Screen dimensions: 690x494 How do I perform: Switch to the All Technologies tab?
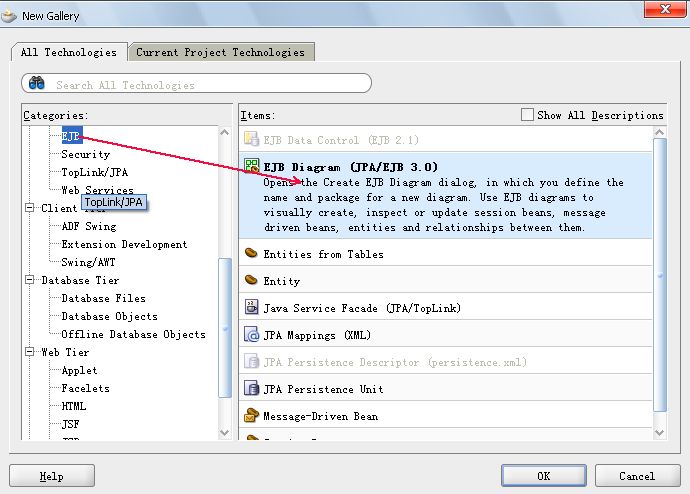69,52
